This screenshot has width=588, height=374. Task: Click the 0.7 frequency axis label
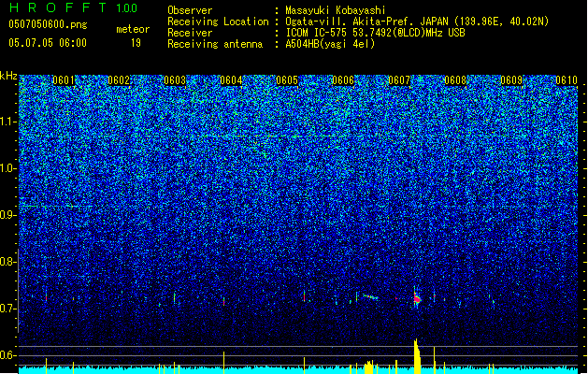point(8,309)
